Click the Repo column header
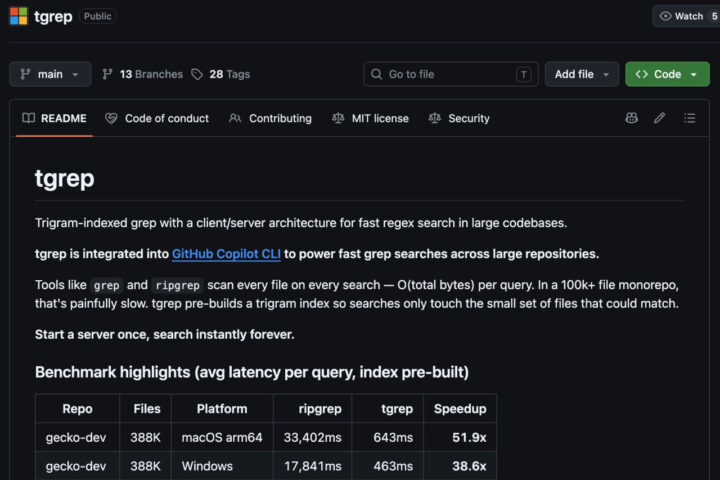720x480 pixels. click(77, 408)
